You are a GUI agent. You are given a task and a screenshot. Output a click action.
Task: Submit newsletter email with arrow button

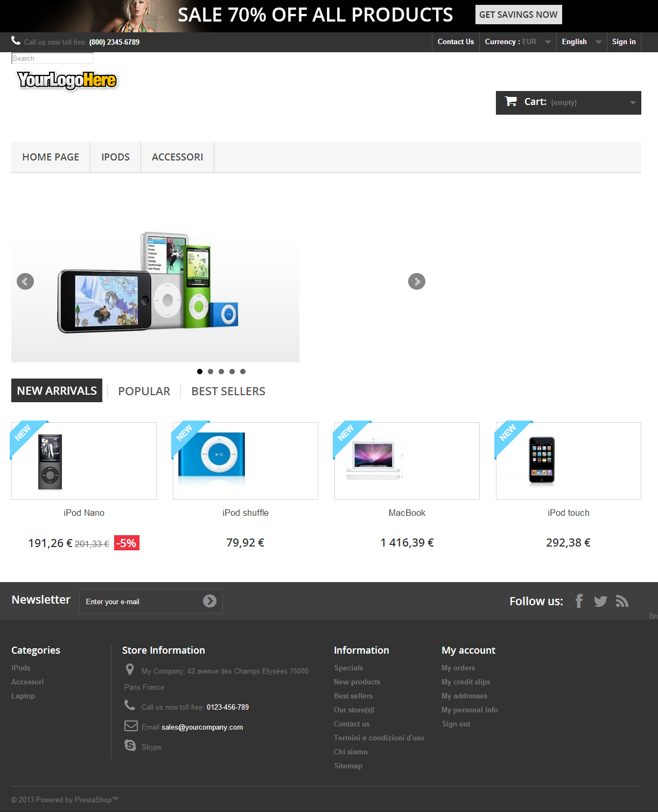[x=209, y=601]
